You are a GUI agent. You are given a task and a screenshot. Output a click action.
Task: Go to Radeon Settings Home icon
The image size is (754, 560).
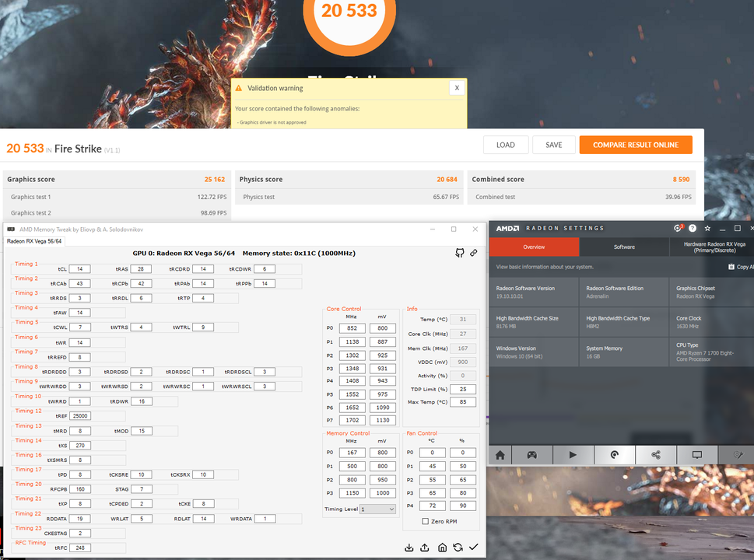(500, 455)
